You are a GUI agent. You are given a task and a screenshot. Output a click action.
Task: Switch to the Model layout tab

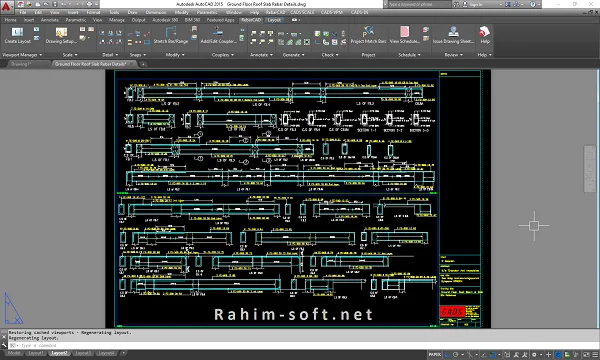(x=14, y=353)
